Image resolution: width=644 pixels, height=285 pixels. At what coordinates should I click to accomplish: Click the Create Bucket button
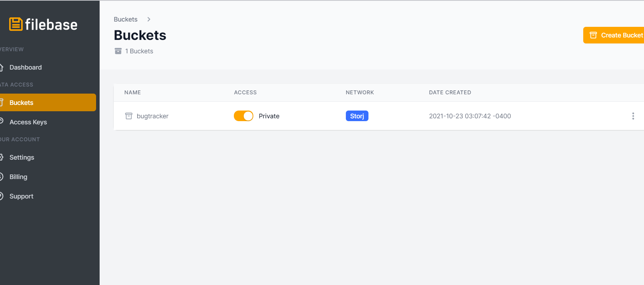coord(614,35)
